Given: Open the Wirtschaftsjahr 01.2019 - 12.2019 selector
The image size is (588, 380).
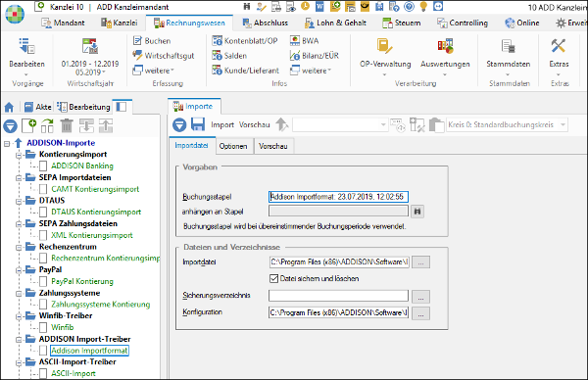Looking at the screenshot, I should tap(90, 57).
